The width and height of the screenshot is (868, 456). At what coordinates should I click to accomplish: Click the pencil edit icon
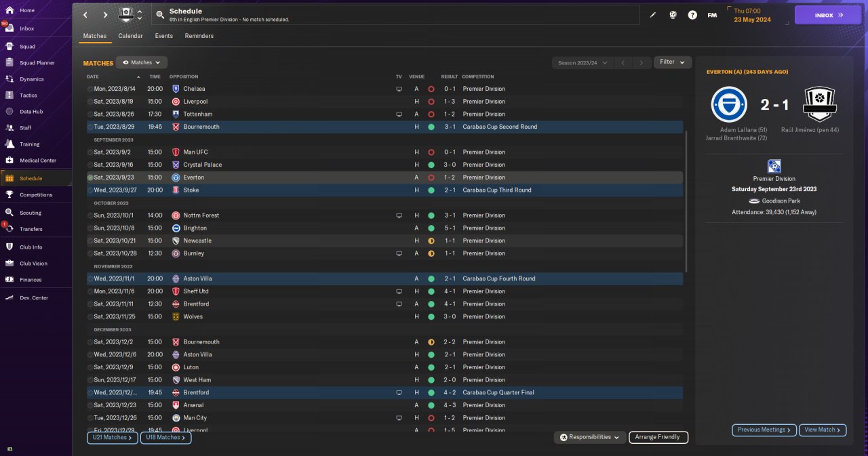click(653, 15)
